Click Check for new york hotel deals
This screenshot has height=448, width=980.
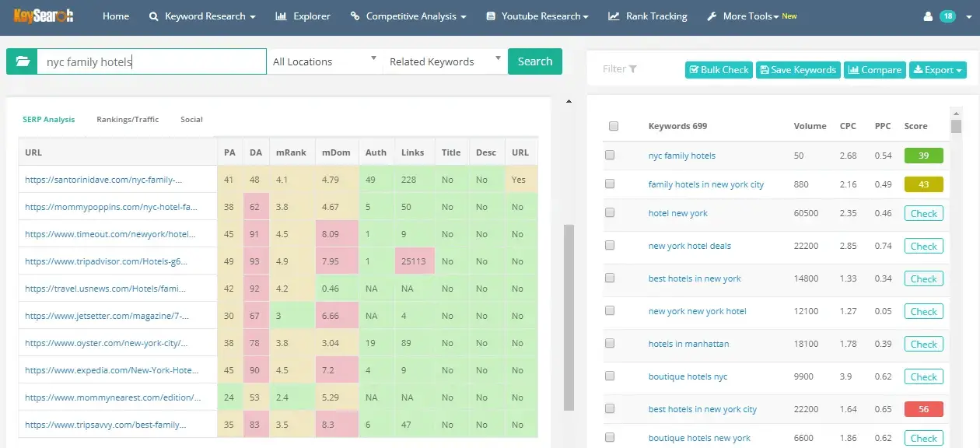pos(923,246)
